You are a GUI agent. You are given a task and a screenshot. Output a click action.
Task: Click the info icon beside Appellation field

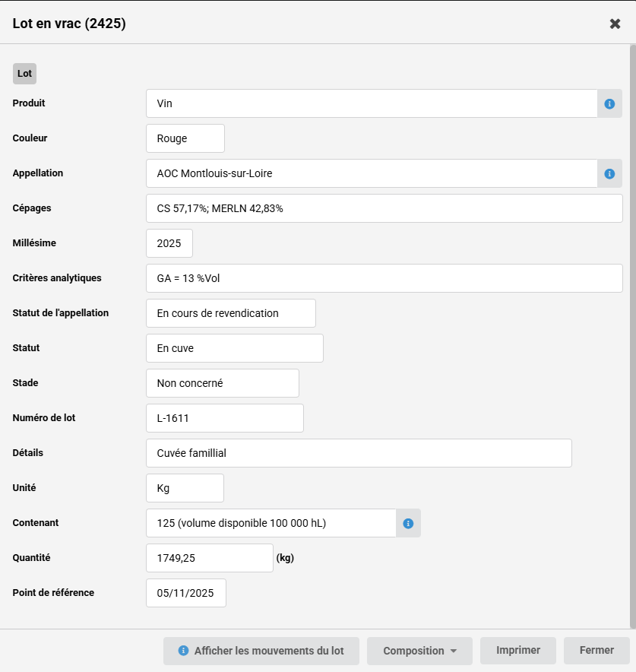[609, 173]
